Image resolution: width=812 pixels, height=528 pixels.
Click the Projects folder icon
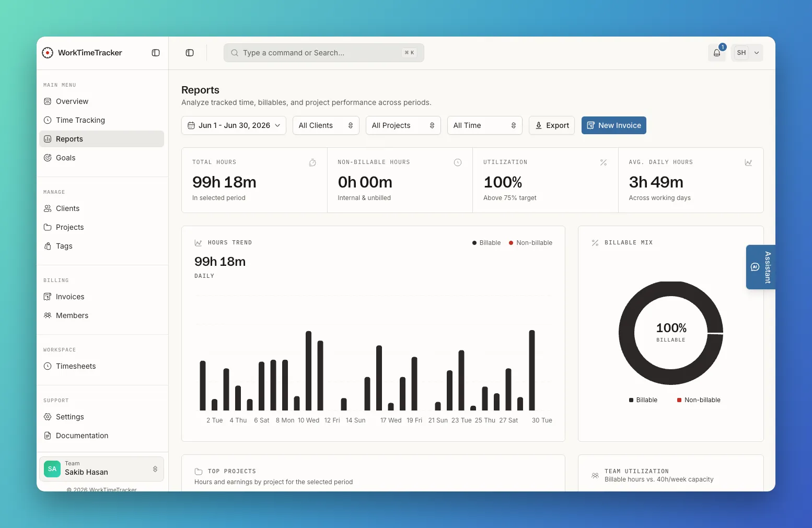pyautogui.click(x=48, y=227)
